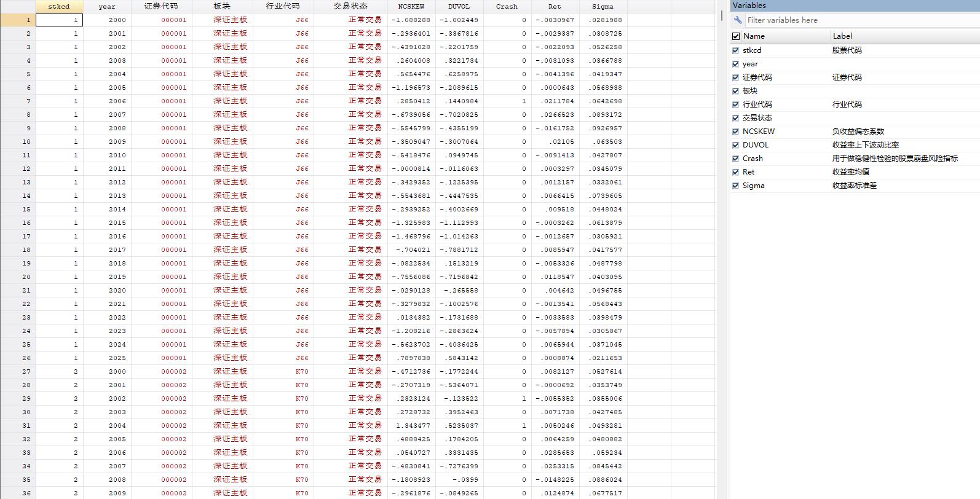Click the Sigma cell .059234
The height and width of the screenshot is (499, 980).
click(x=603, y=452)
